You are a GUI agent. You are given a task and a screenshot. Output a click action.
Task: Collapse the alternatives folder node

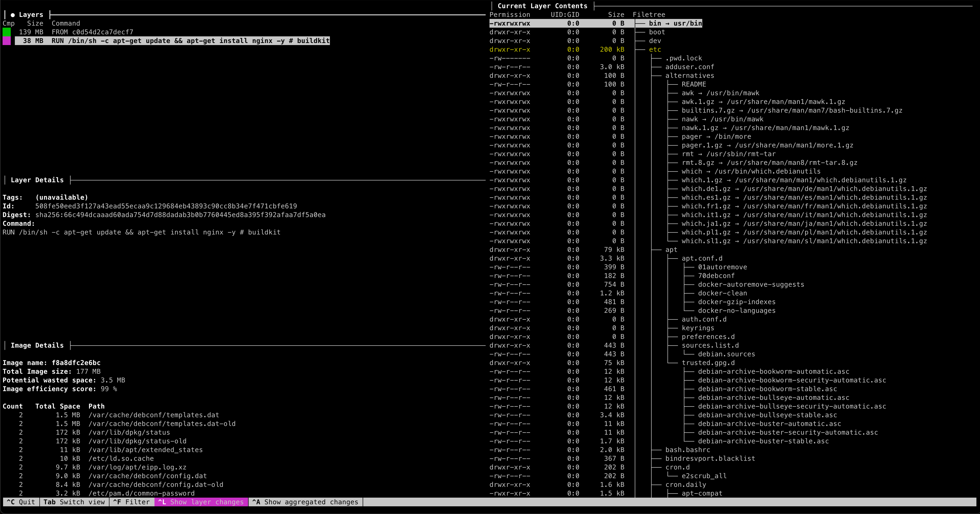click(x=689, y=76)
